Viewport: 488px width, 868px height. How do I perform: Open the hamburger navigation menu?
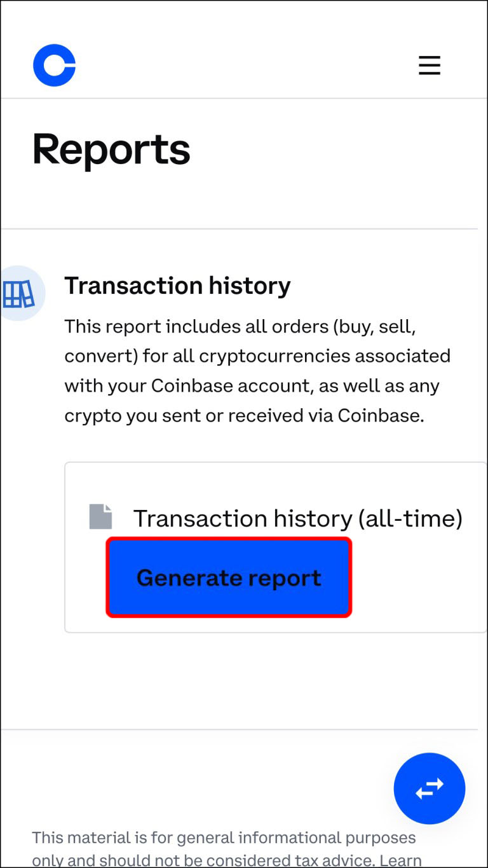point(430,65)
